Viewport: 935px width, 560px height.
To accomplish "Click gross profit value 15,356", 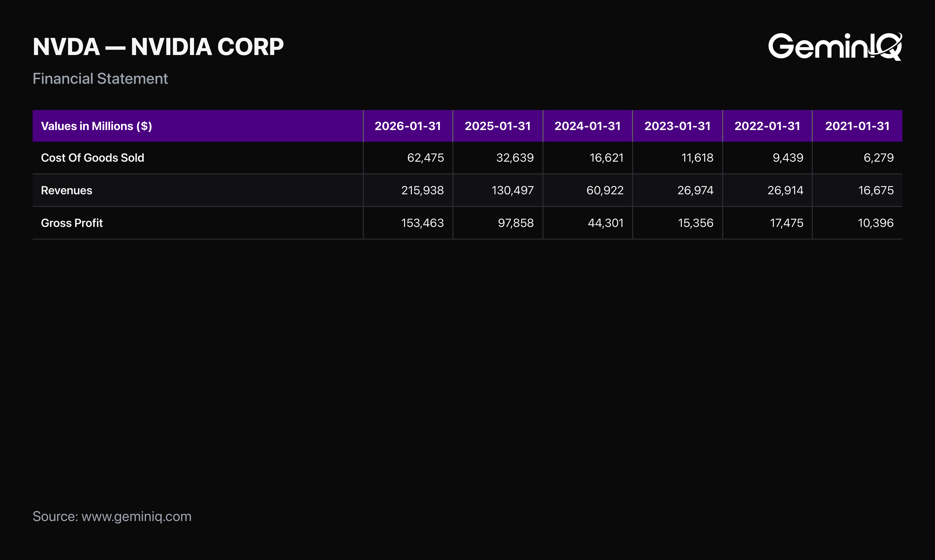I will pos(695,223).
